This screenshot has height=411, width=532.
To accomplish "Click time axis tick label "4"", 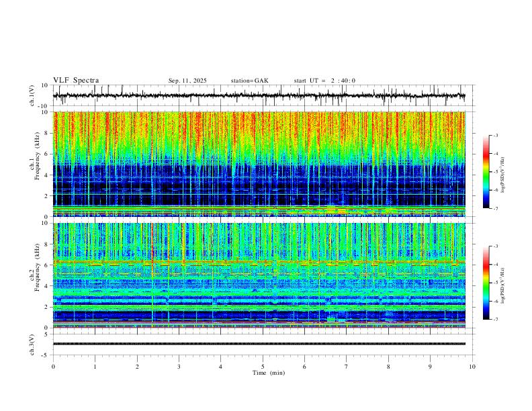I will coord(220,367).
